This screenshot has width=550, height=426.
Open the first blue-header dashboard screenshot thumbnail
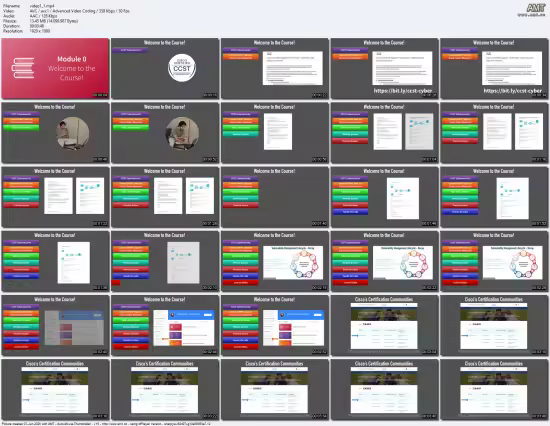(165, 325)
